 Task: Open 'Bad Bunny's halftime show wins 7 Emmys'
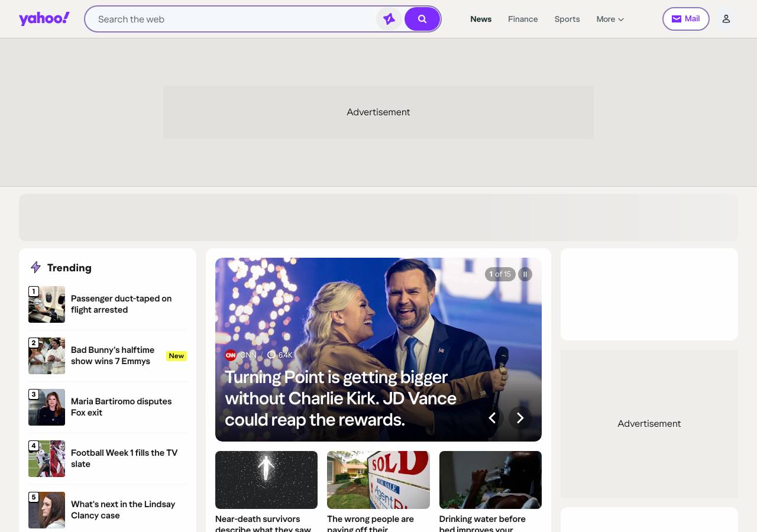tap(112, 355)
